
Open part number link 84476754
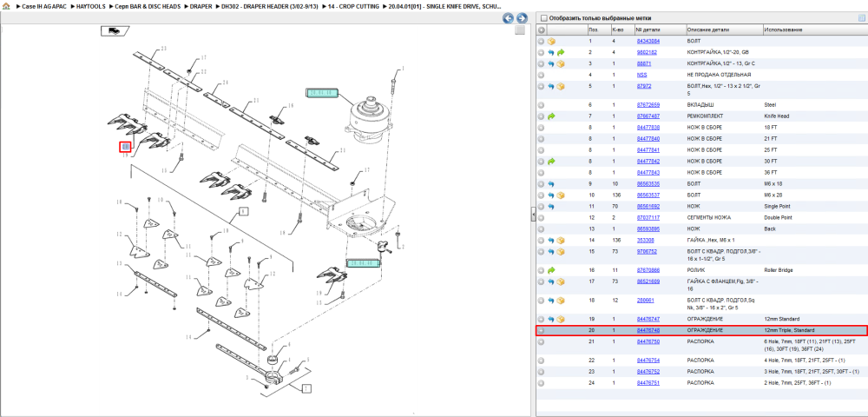coord(648,361)
